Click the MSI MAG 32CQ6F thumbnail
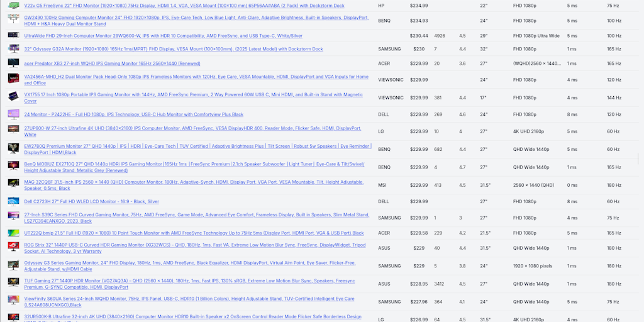The height and width of the screenshot is (322, 644). [x=13, y=185]
